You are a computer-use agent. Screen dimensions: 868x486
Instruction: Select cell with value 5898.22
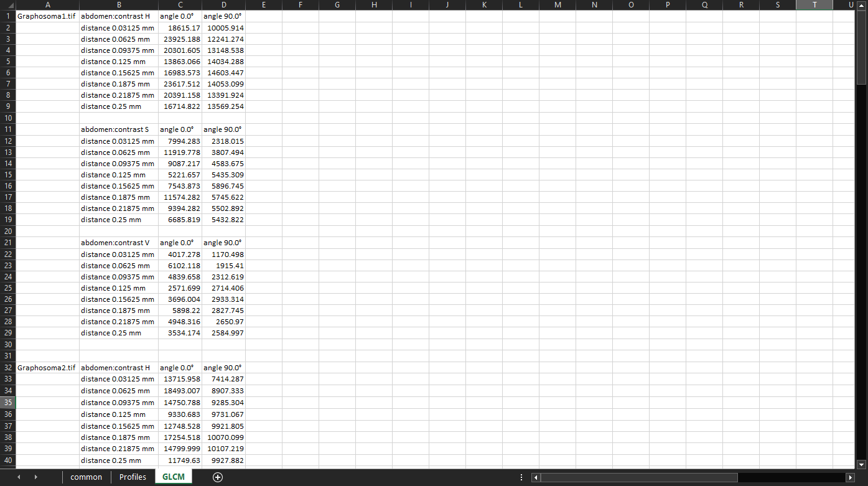(x=180, y=311)
